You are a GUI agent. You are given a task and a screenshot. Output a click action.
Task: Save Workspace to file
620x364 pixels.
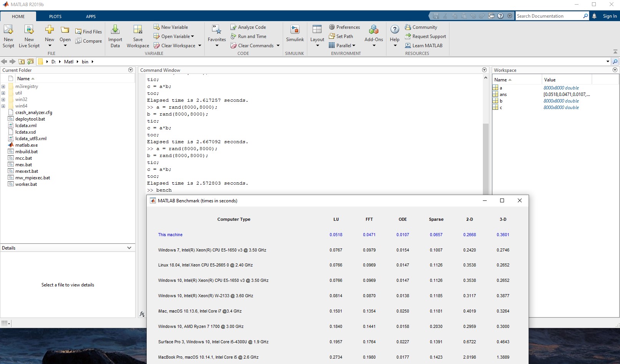138,36
